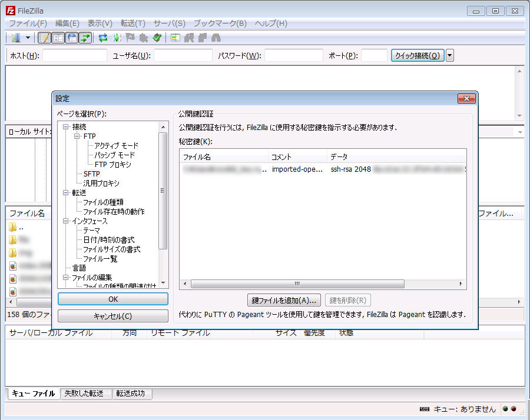The image size is (530, 420).
Task: Click the FileZilla logo in the title bar
Action: click(x=11, y=11)
